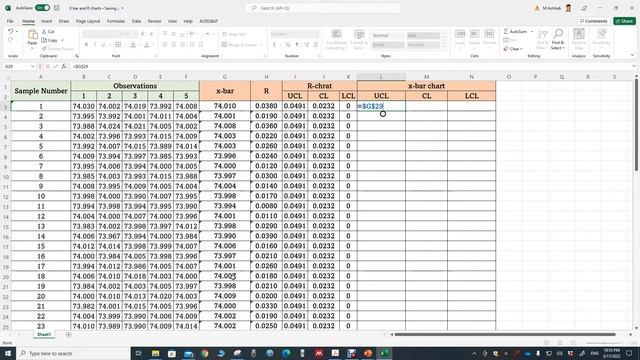Click the Save icon beside AutoSave
This screenshot has width=640, height=360.
coord(57,8)
